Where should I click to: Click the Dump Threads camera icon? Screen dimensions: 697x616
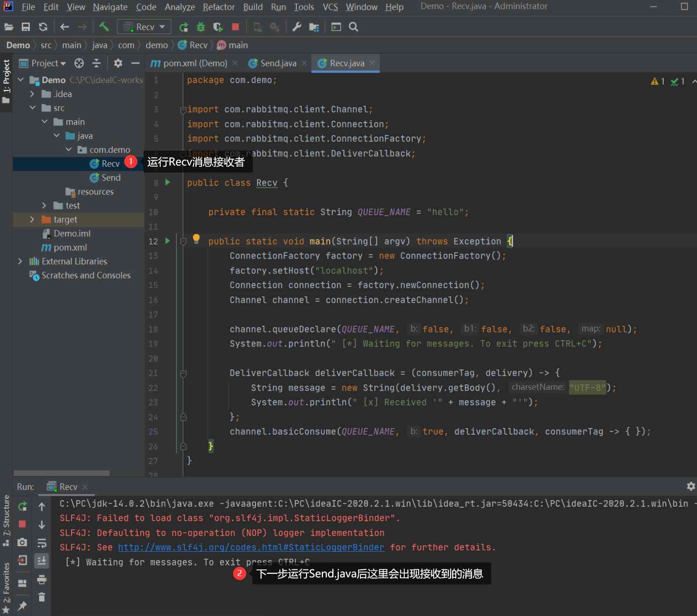click(x=22, y=542)
